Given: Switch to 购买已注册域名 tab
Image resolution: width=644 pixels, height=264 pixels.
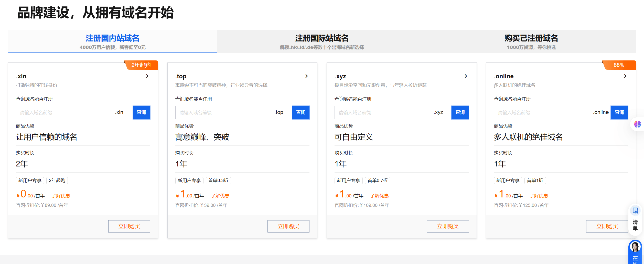Looking at the screenshot, I should coord(531,42).
